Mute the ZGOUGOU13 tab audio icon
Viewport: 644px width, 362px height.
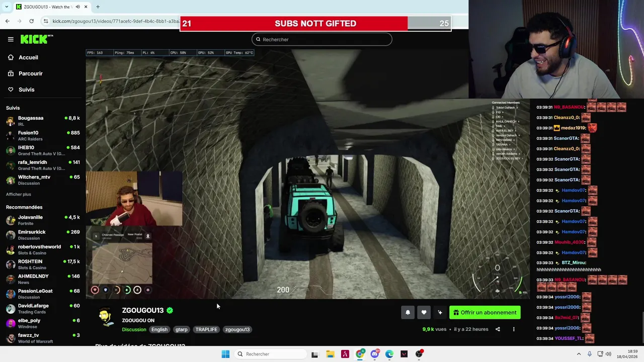pos(77,7)
